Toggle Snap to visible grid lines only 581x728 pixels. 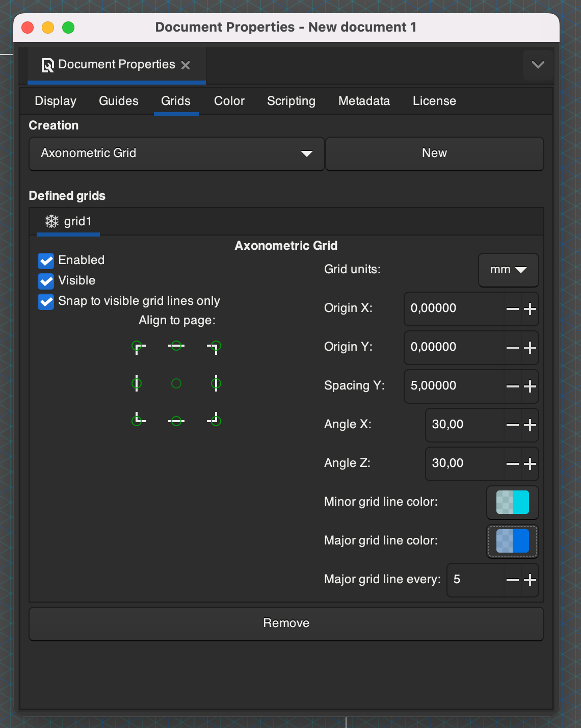pos(46,302)
